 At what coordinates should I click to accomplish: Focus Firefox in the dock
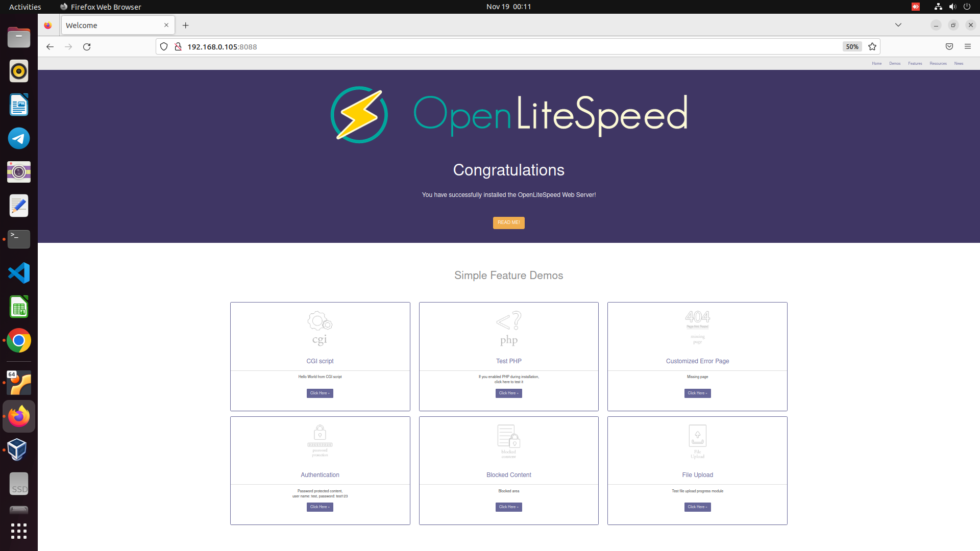tap(19, 416)
